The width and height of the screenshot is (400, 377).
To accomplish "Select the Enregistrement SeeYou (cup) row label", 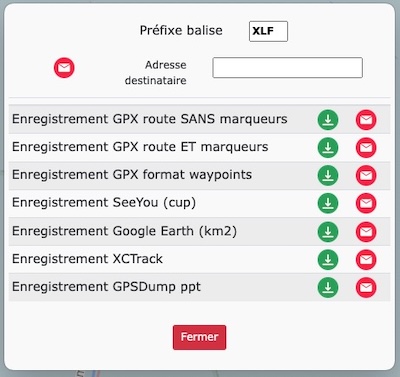I will [104, 203].
